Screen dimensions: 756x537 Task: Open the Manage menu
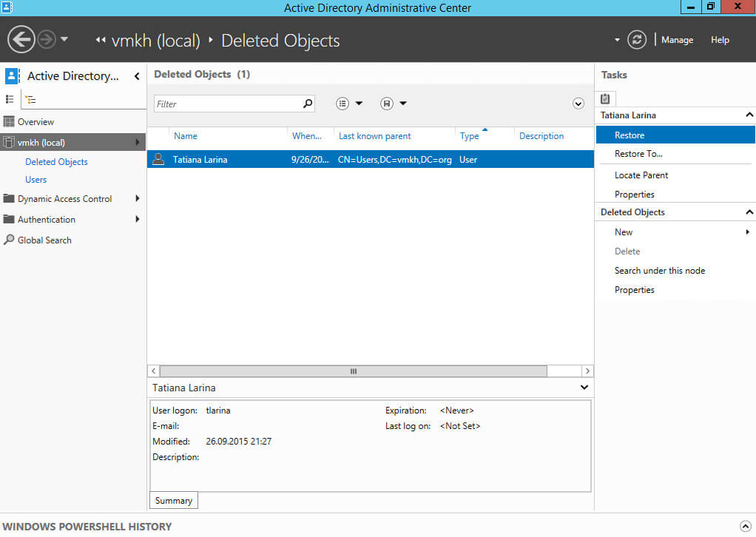pyautogui.click(x=677, y=40)
